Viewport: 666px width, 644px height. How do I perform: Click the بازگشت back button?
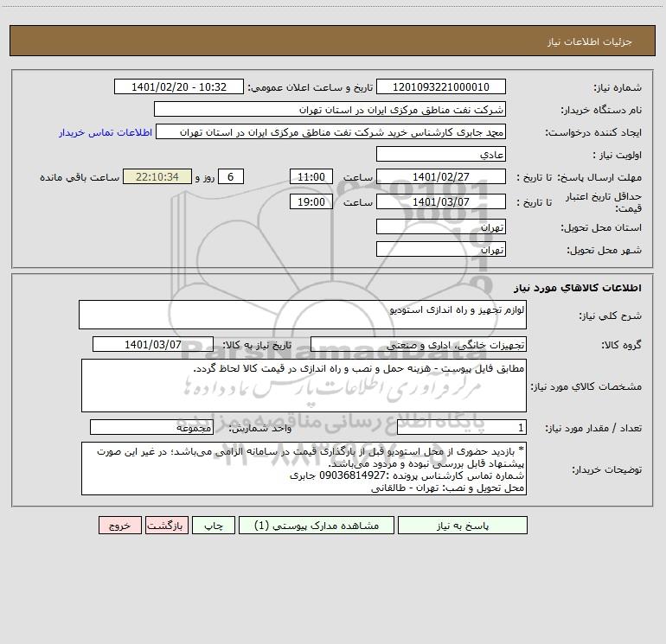pos(166,525)
